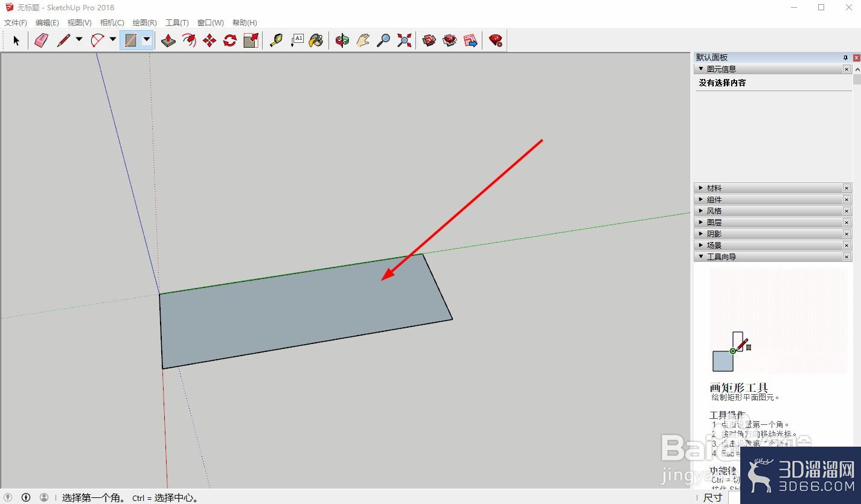Click the credits info status icon
The width and height of the screenshot is (861, 504).
(26, 497)
